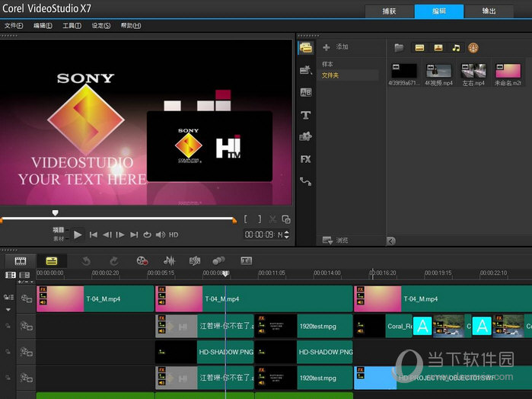This screenshot has width=532, height=399.
Task: Click the 添加 add folder button
Action: [336, 47]
